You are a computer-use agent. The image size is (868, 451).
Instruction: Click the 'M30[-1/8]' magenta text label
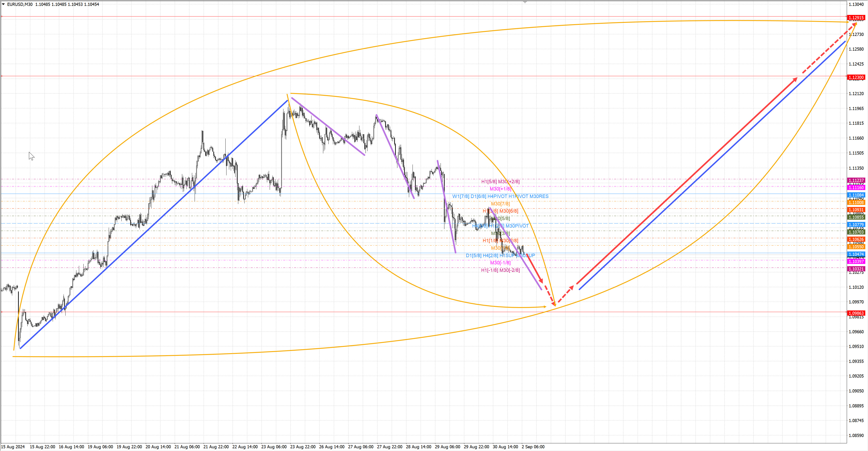[500, 263]
